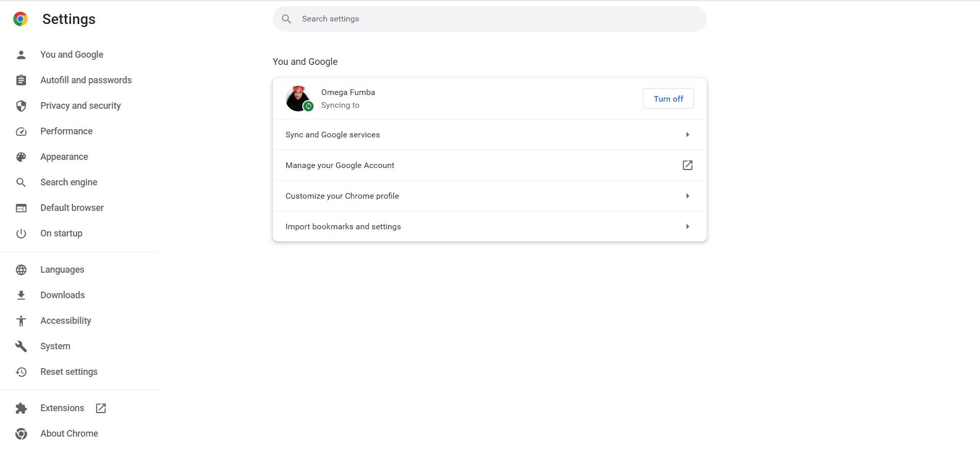Click the Languages globe icon

(x=21, y=270)
